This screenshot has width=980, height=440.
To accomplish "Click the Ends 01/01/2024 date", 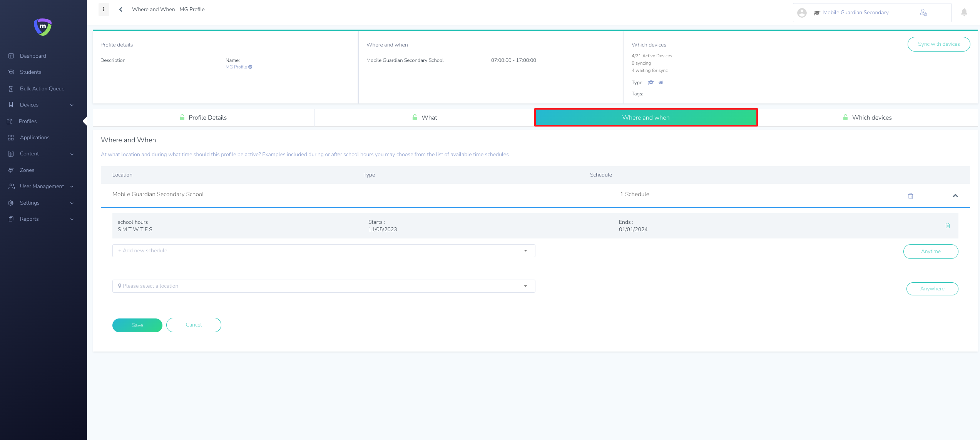I will coord(633,229).
